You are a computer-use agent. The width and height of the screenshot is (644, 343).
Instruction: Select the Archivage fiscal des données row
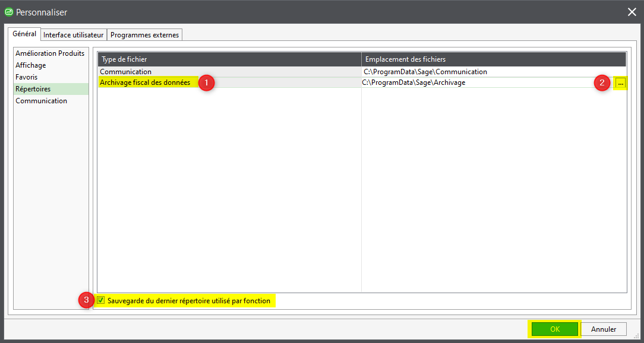[x=145, y=82]
